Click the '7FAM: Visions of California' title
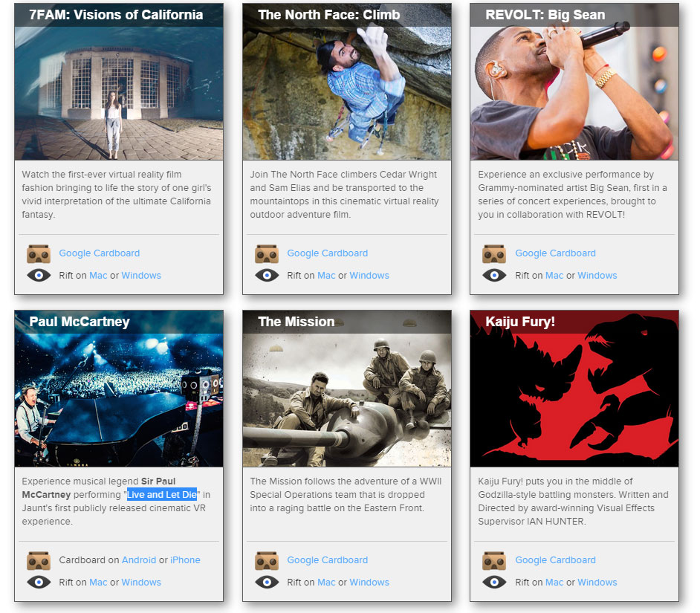 (116, 15)
